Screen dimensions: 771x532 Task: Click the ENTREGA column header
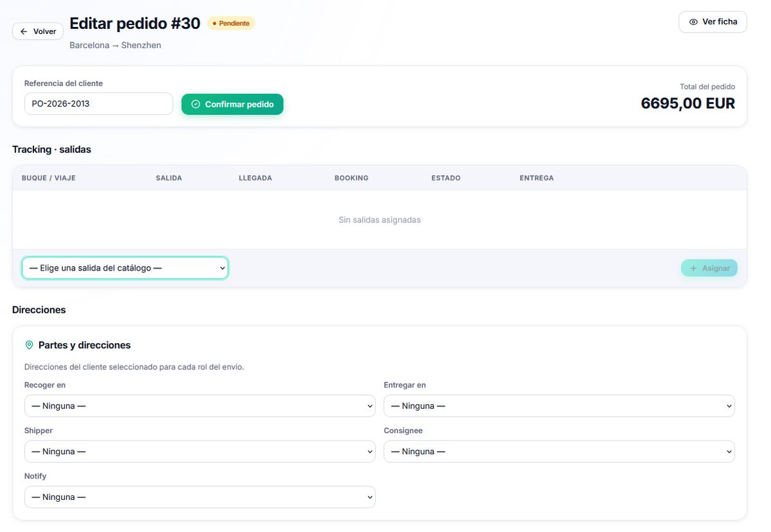536,178
